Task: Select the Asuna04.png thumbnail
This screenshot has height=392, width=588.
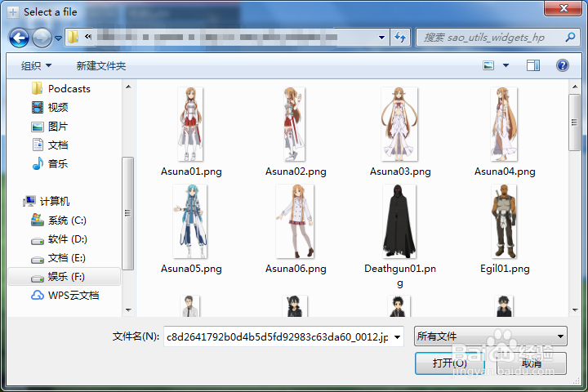Action: coord(504,124)
